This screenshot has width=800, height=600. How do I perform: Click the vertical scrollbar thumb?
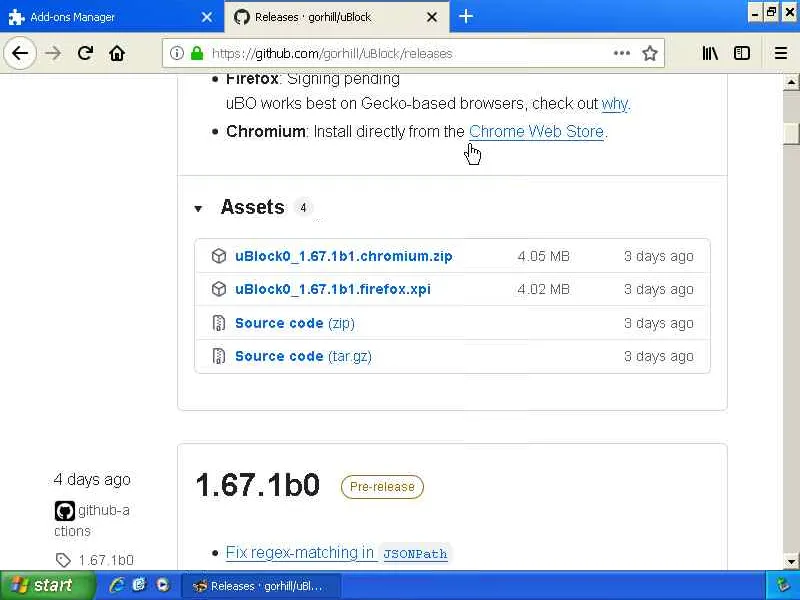pyautogui.click(x=791, y=134)
